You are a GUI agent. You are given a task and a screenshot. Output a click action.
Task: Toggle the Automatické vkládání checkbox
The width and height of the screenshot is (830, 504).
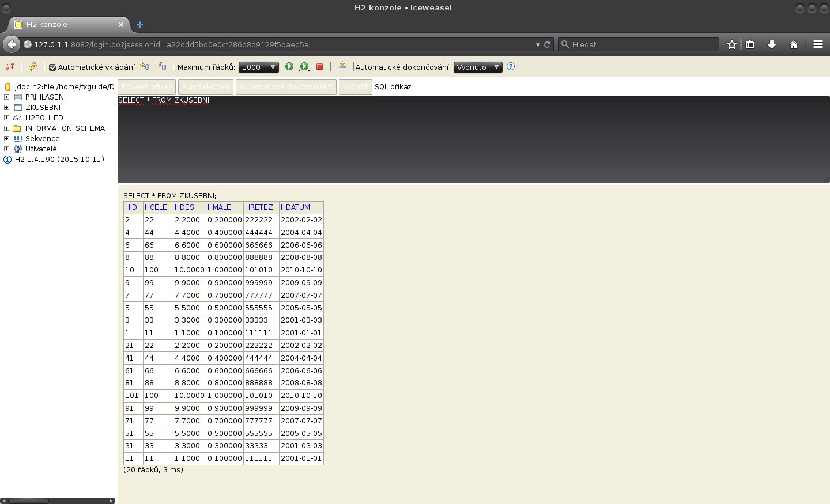[52, 67]
